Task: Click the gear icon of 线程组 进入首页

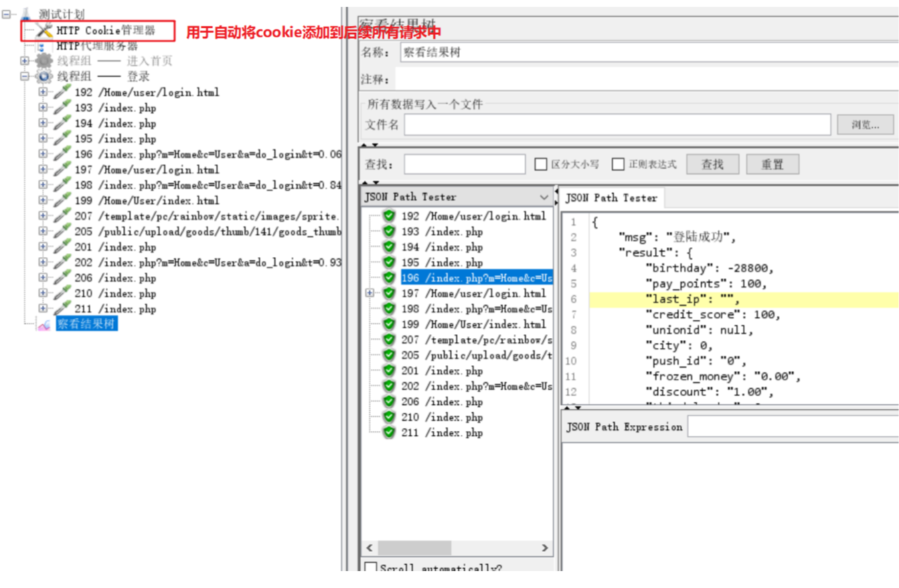Action: (x=44, y=61)
